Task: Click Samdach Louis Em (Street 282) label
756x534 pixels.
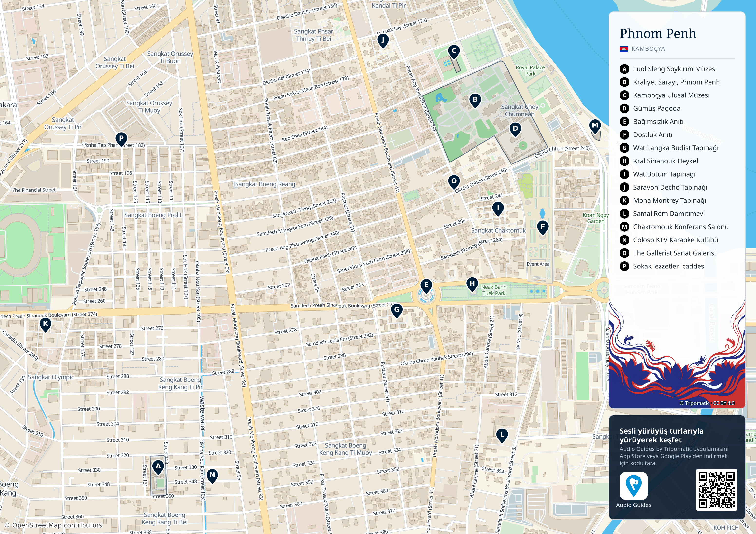Action: pyautogui.click(x=340, y=340)
